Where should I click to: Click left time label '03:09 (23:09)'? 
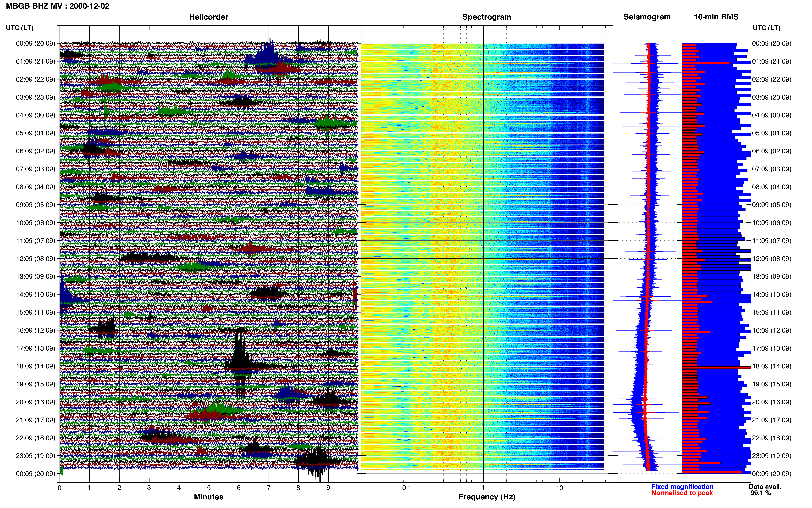(x=36, y=97)
